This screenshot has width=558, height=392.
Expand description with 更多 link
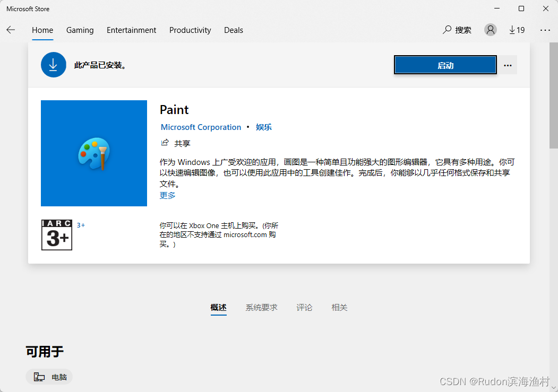pyautogui.click(x=167, y=195)
